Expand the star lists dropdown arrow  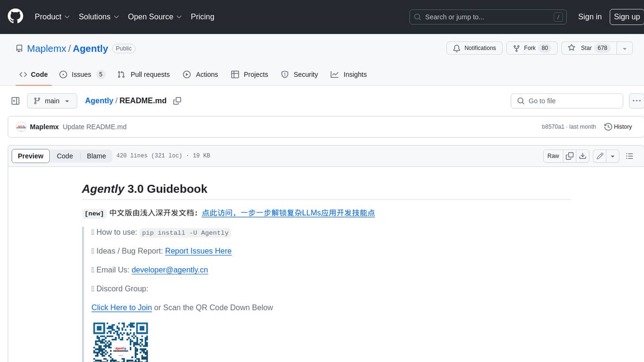(x=625, y=48)
